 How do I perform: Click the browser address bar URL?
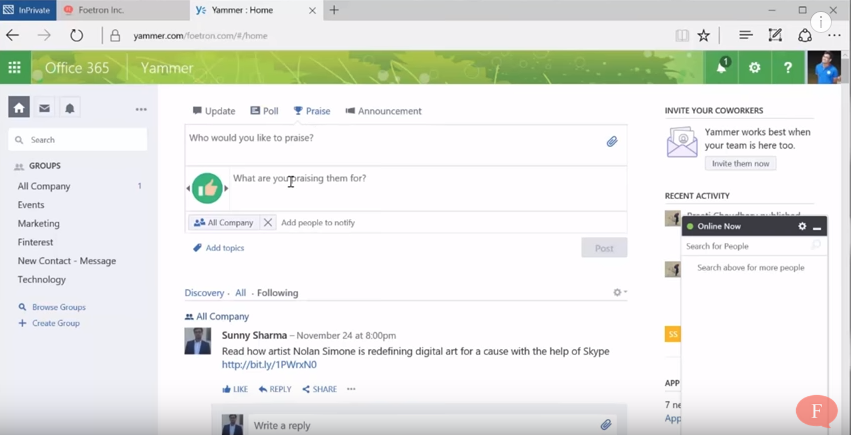[200, 36]
